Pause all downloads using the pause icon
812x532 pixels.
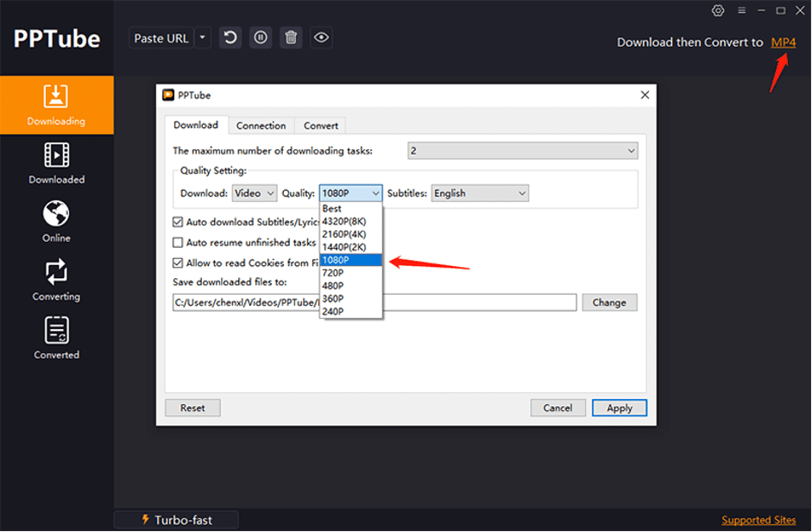pyautogui.click(x=260, y=37)
